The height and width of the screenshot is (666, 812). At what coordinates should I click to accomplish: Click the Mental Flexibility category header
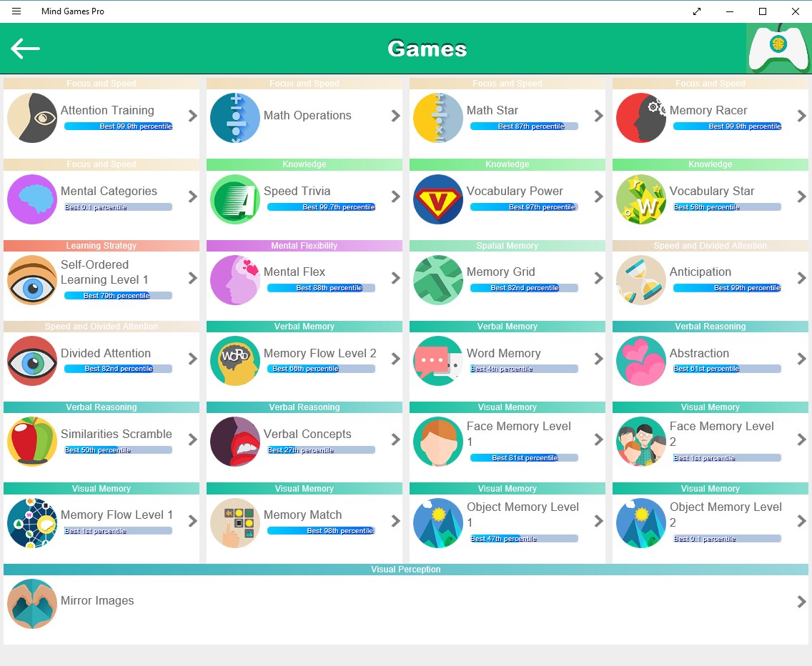point(304,246)
